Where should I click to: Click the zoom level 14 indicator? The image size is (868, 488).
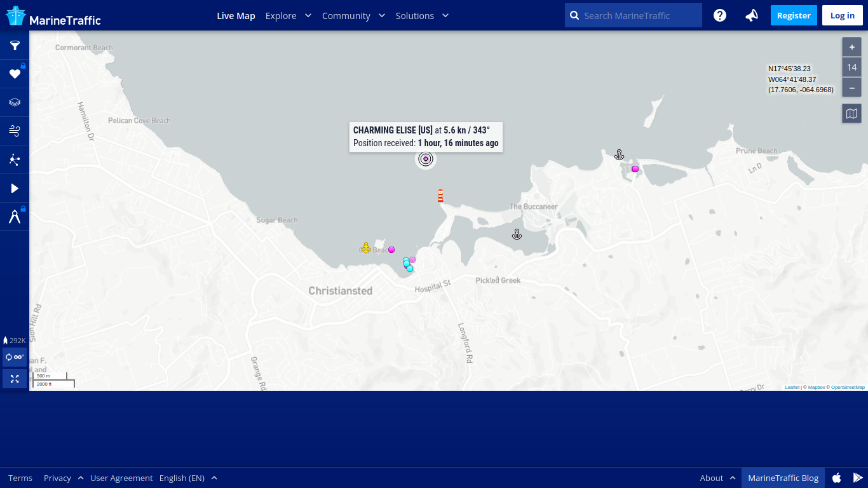(851, 67)
